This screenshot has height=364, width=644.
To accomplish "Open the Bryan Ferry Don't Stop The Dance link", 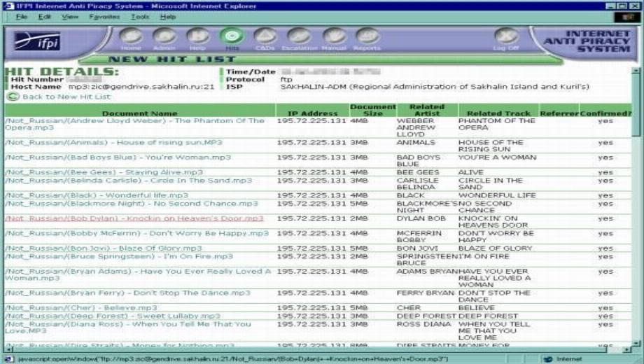I will [x=127, y=293].
